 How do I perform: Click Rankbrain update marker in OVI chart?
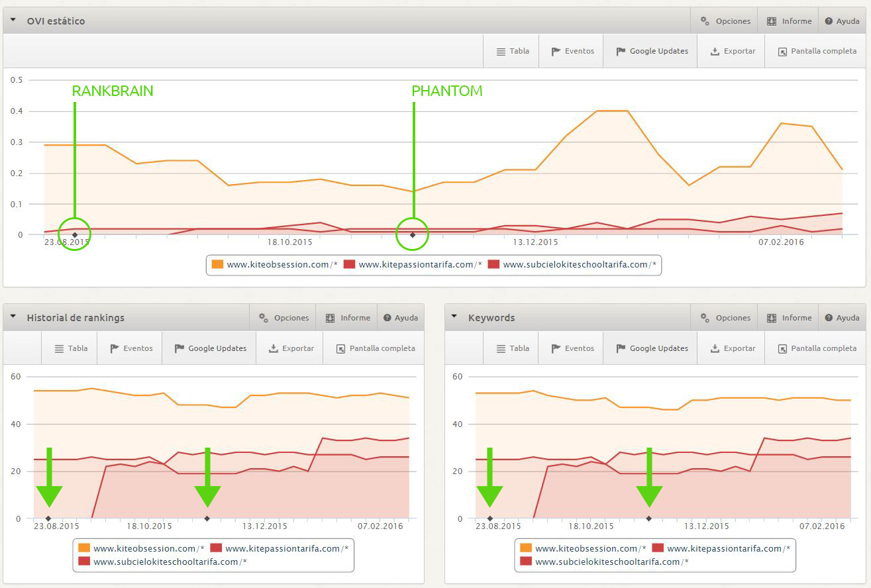[74, 234]
